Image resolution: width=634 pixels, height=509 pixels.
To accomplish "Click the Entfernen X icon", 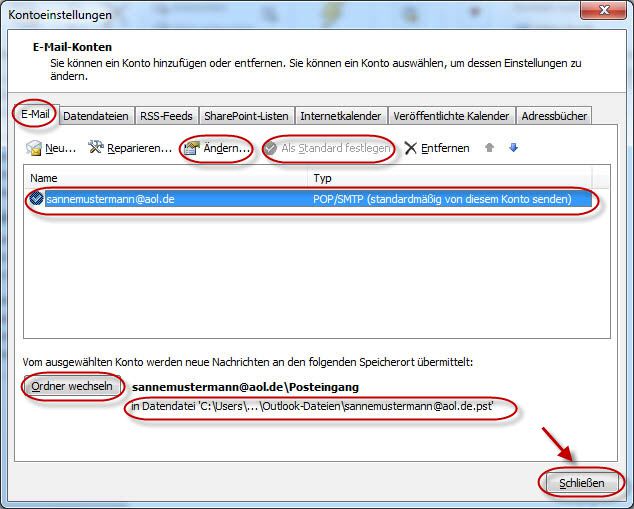I will point(410,148).
